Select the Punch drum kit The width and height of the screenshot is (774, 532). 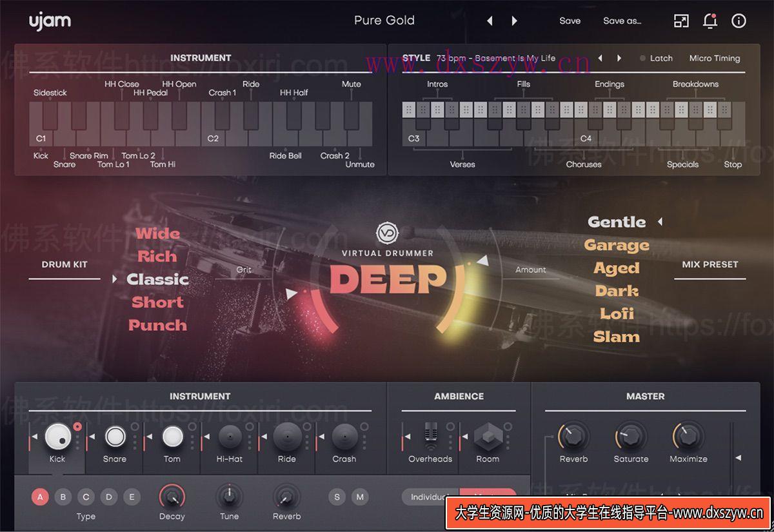[x=157, y=325]
